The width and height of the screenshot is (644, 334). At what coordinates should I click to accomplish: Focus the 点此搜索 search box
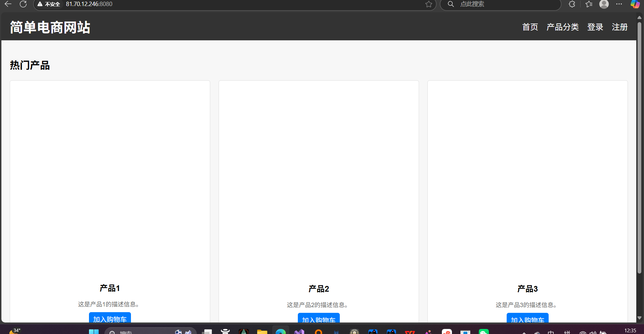tap(501, 4)
